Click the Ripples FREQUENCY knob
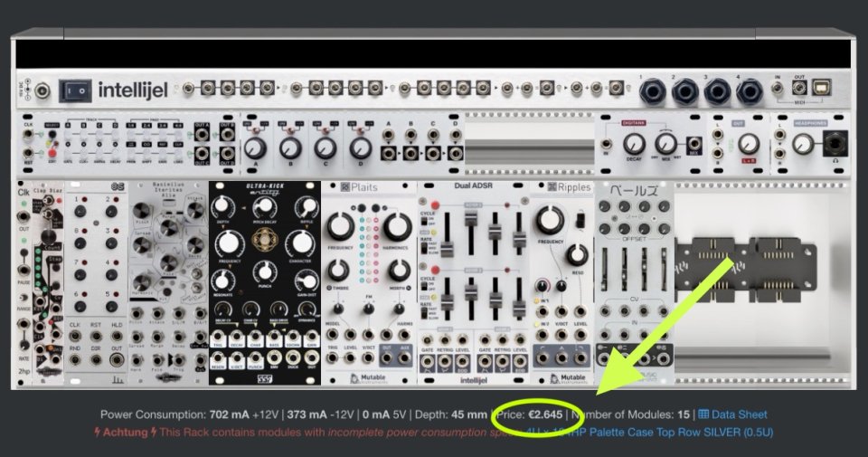This screenshot has width=868, height=457. (551, 219)
